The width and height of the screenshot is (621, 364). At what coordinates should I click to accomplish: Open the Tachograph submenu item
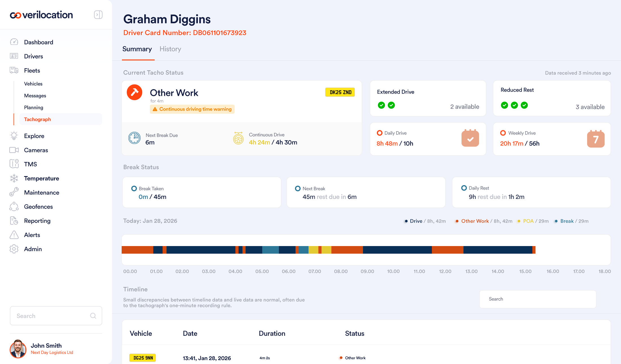(38, 119)
